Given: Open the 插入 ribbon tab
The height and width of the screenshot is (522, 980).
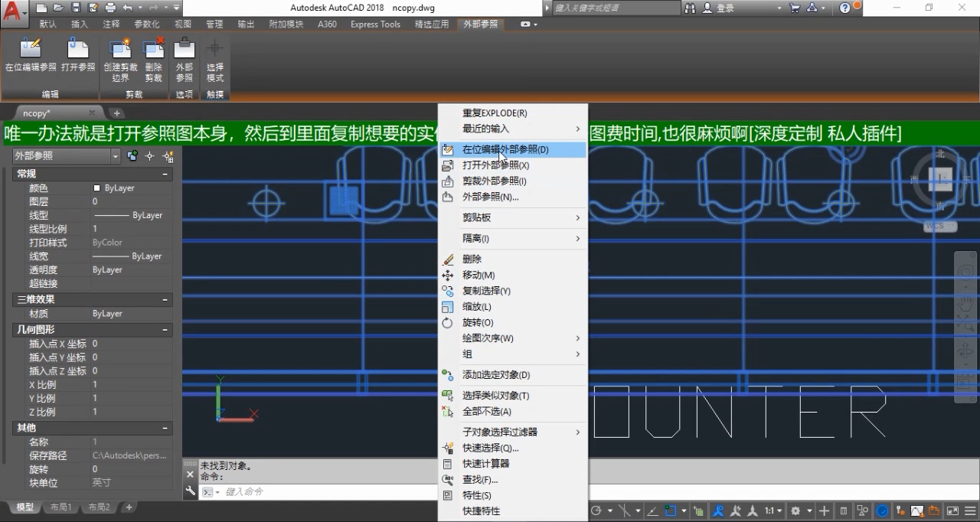Looking at the screenshot, I should pyautogui.click(x=80, y=24).
